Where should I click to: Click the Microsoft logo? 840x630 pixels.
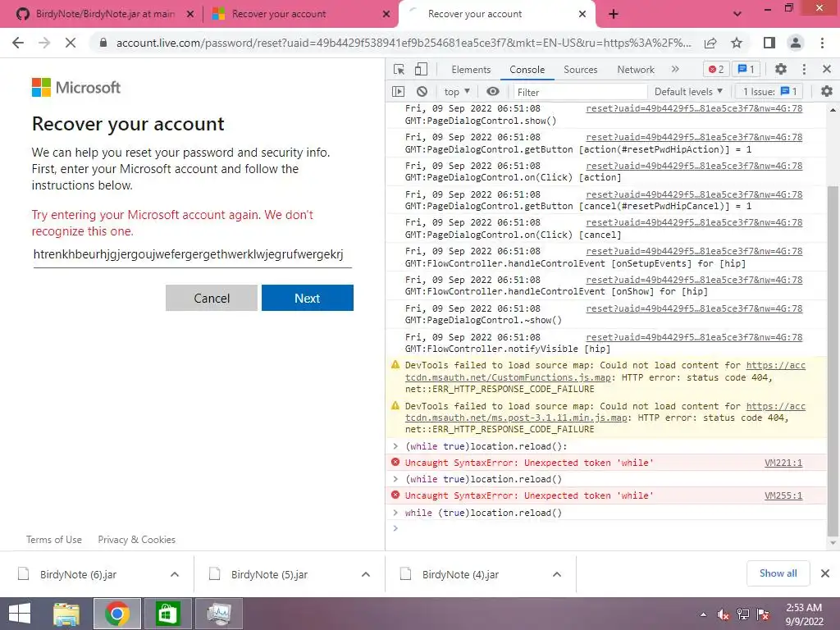tap(76, 87)
